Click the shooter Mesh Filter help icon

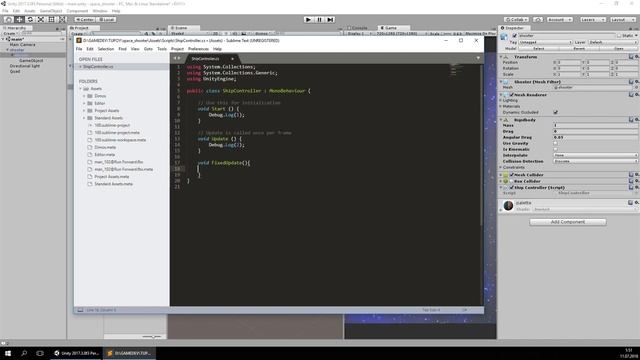631,82
